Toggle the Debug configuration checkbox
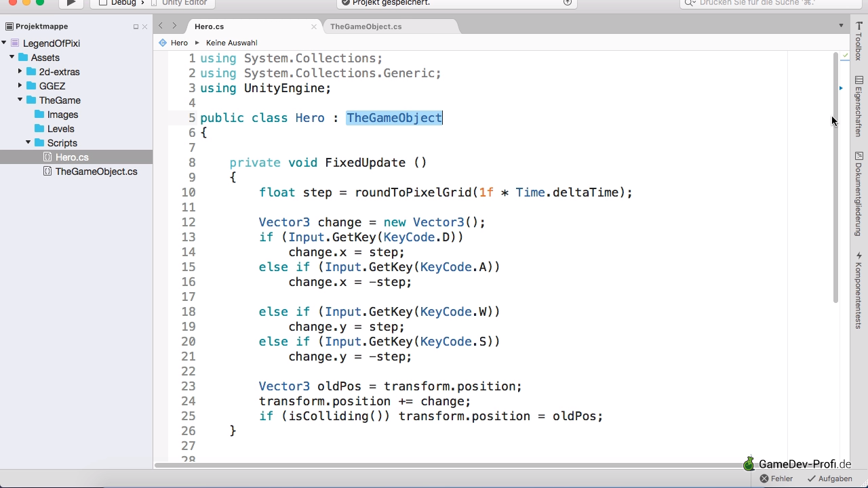Viewport: 868px width, 488px height. [103, 3]
